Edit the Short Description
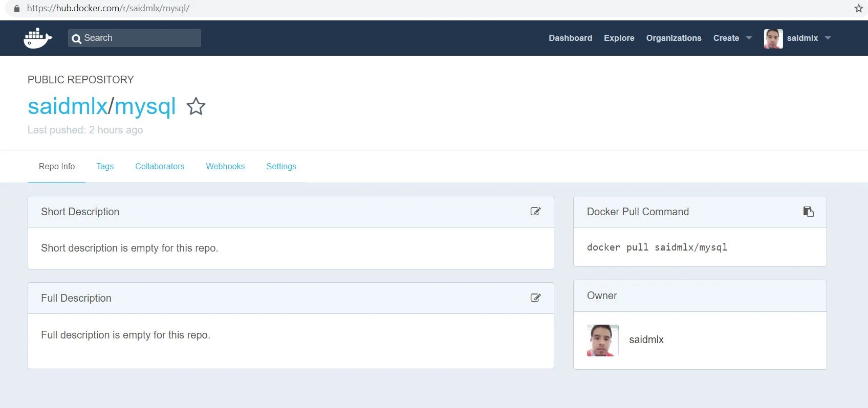 tap(535, 211)
